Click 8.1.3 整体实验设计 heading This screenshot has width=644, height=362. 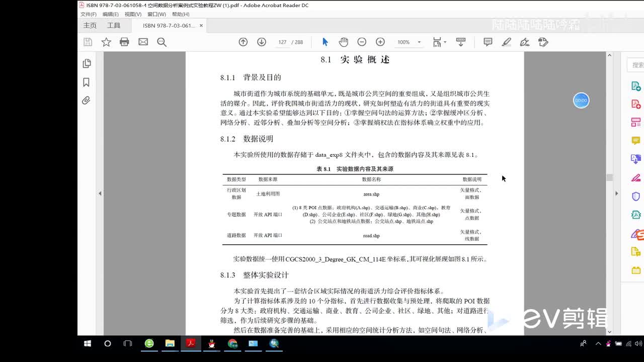pos(255,275)
